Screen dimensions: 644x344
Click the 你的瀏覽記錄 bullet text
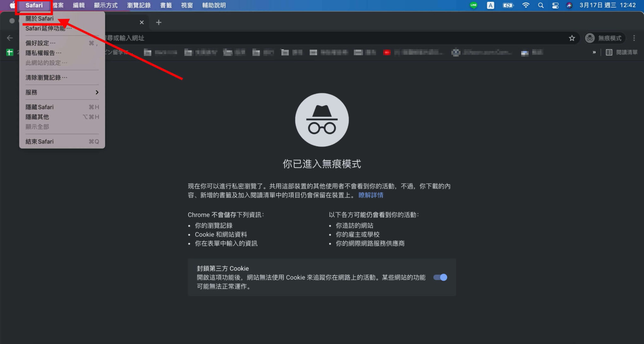tap(214, 225)
